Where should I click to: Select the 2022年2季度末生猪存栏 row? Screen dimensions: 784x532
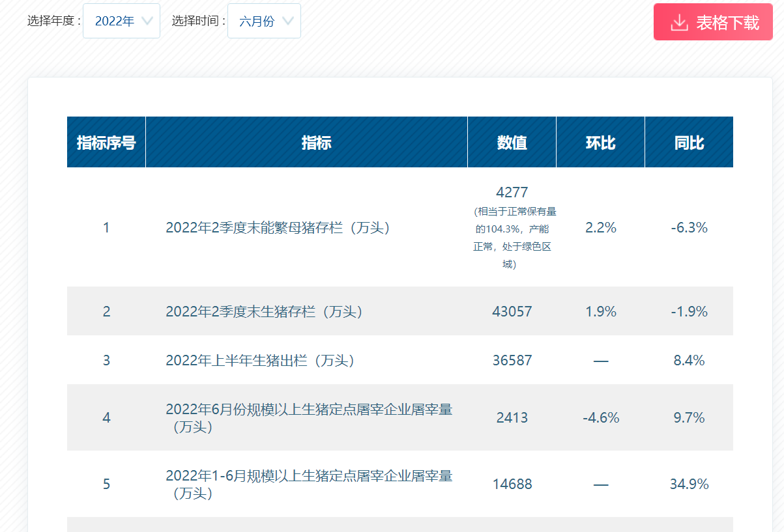(264, 312)
